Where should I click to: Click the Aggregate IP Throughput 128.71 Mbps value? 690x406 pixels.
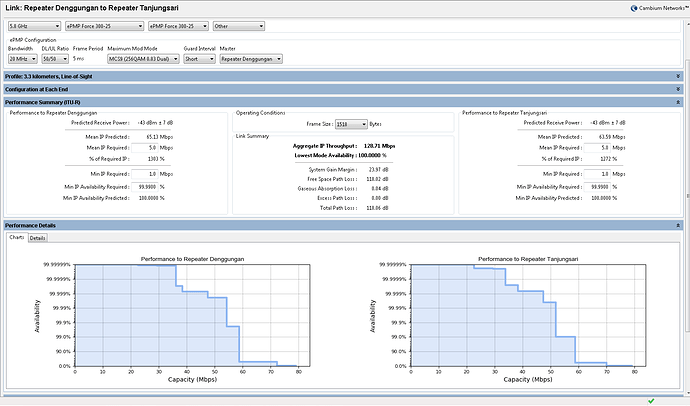pos(379,146)
